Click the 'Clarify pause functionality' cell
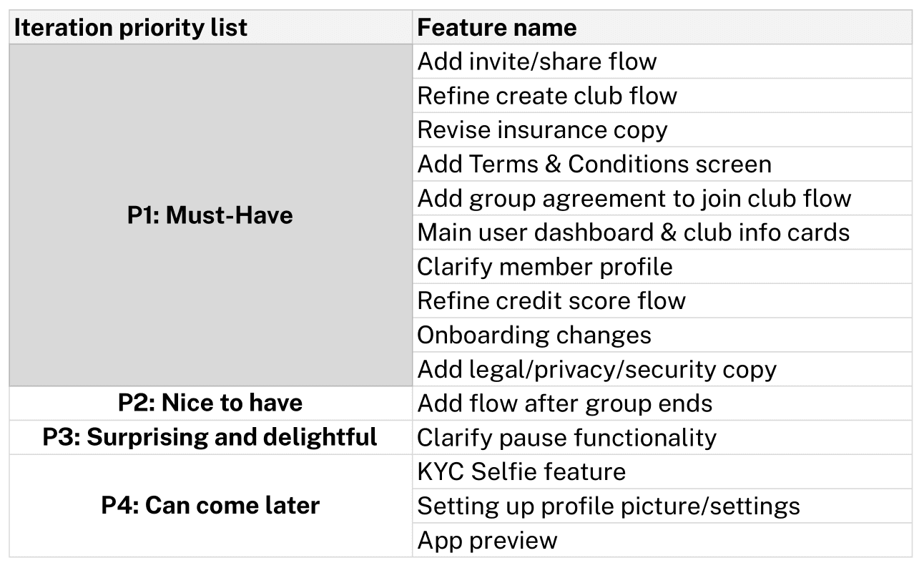Screen dimensions: 924x568 [x=662, y=437]
